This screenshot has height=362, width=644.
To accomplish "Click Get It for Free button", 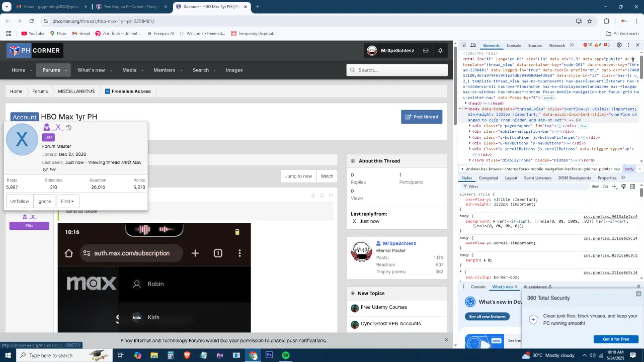I will tap(616, 339).
